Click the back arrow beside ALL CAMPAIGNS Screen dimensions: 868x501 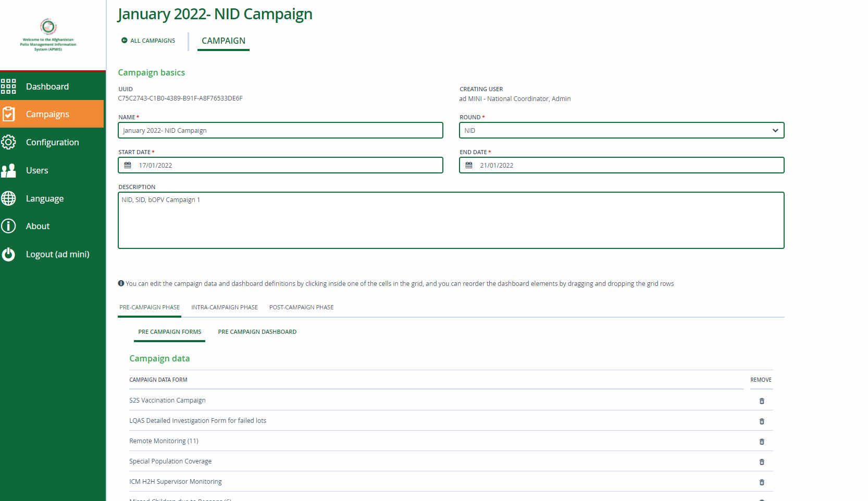click(x=123, y=40)
